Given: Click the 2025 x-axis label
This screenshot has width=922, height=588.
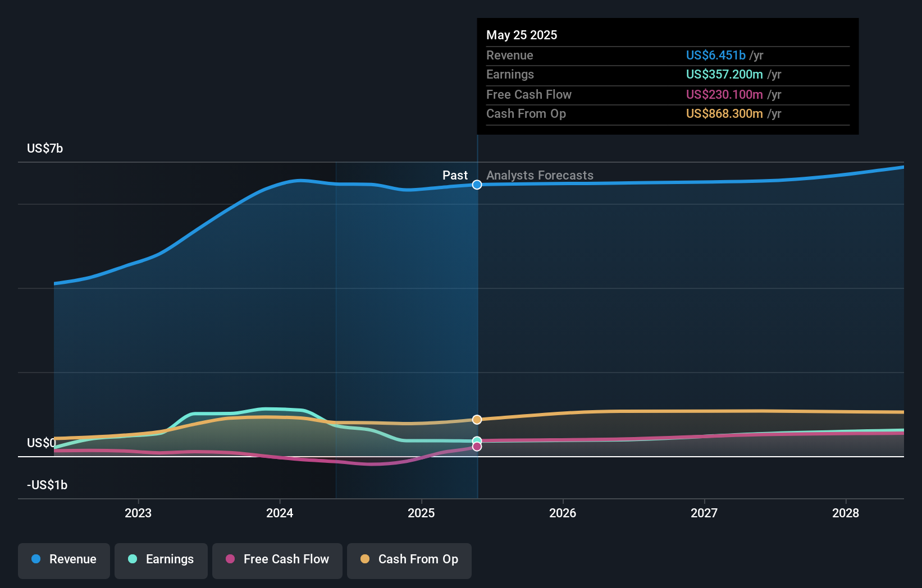Looking at the screenshot, I should [x=421, y=513].
